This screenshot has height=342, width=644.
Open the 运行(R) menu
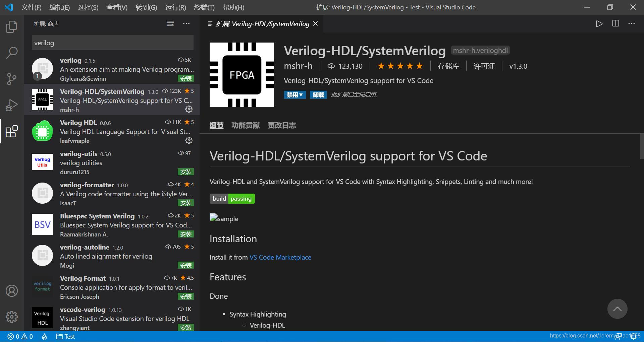pyautogui.click(x=175, y=7)
